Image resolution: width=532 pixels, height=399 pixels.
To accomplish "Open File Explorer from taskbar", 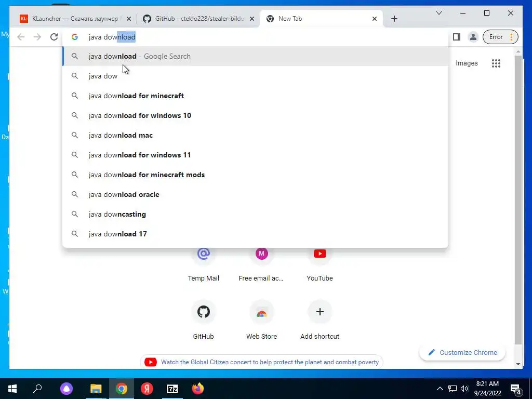I will [x=96, y=389].
